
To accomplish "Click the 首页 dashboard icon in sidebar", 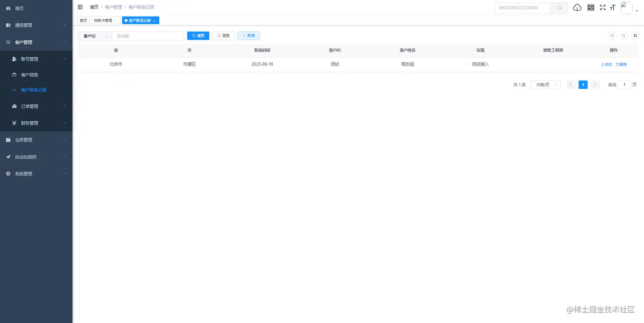I will coord(8,9).
